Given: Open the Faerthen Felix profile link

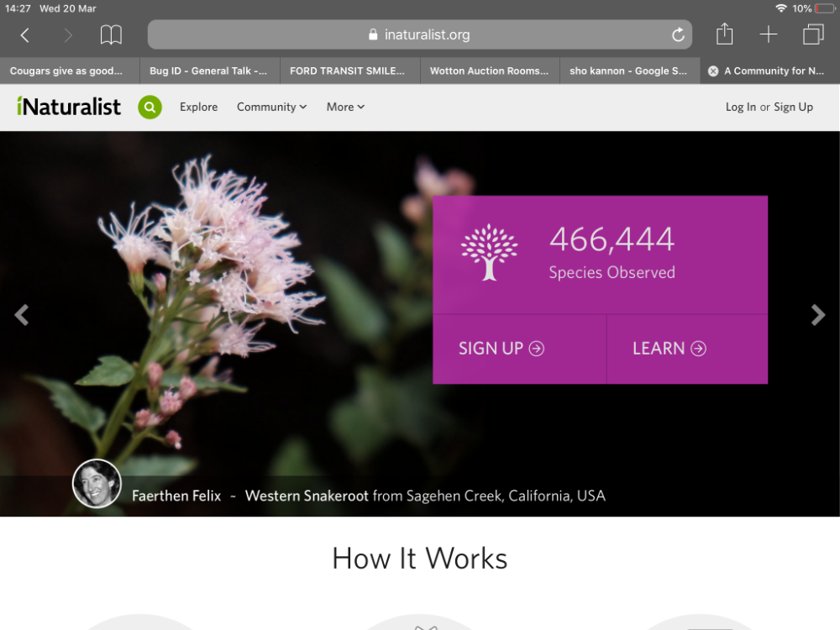Looking at the screenshot, I should tap(176, 496).
